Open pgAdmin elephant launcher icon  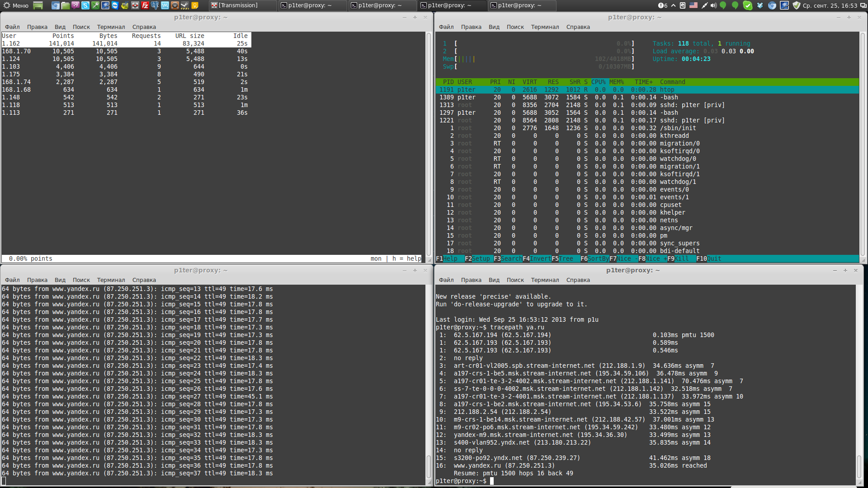click(155, 5)
